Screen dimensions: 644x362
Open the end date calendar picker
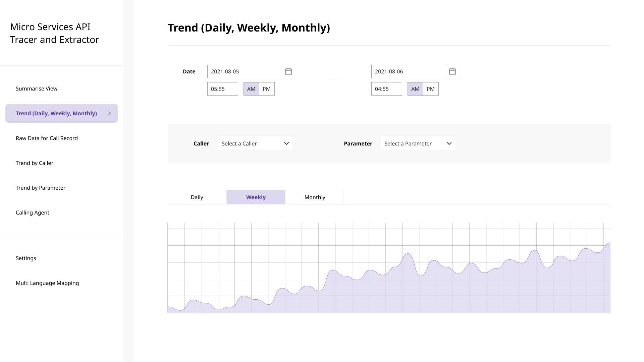click(x=452, y=71)
